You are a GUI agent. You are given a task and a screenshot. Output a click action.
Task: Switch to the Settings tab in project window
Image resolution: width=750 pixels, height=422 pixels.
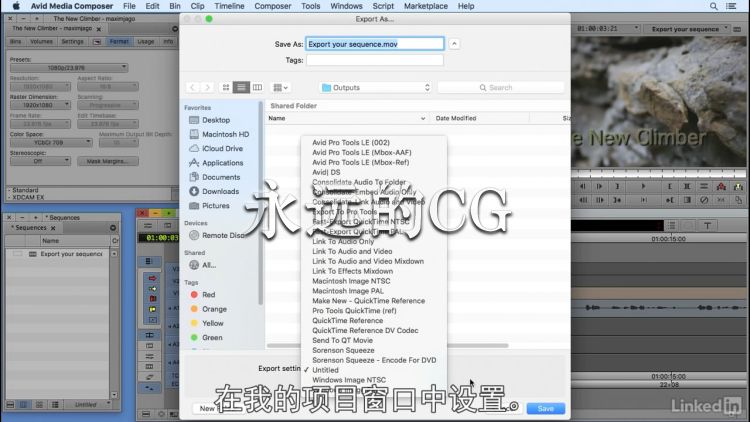pos(72,42)
